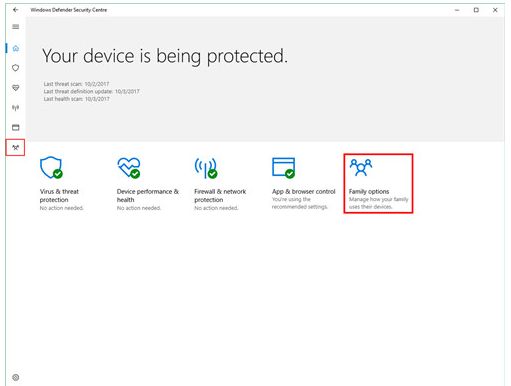Image resolution: width=511 pixels, height=386 pixels.
Task: Expand the hamburger navigation menu
Action: point(15,27)
